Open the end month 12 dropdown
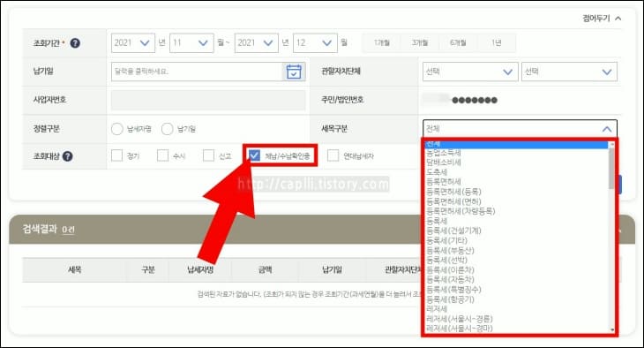This screenshot has width=644, height=348. click(315, 42)
